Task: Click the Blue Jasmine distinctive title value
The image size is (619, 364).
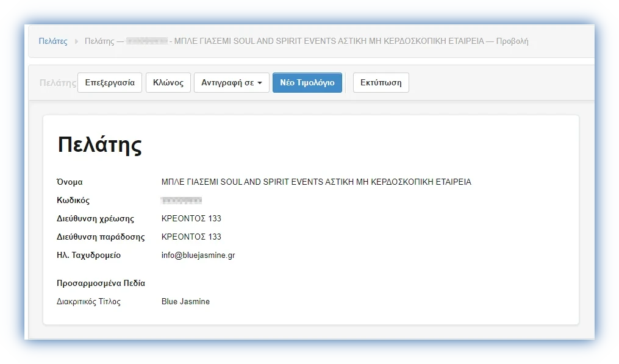Action: click(x=185, y=301)
